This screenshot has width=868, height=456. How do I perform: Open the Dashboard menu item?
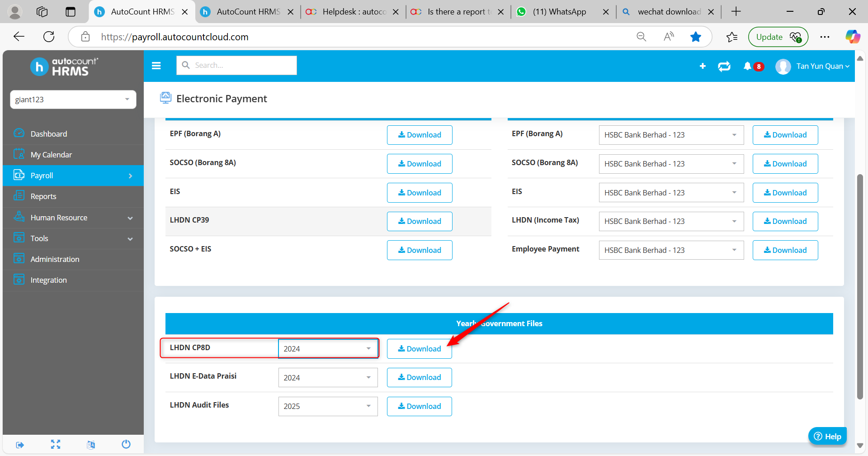(x=73, y=134)
